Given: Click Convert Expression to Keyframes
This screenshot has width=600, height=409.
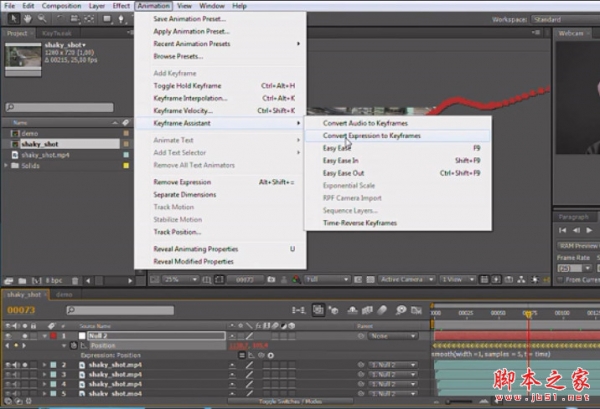Looking at the screenshot, I should tap(371, 135).
